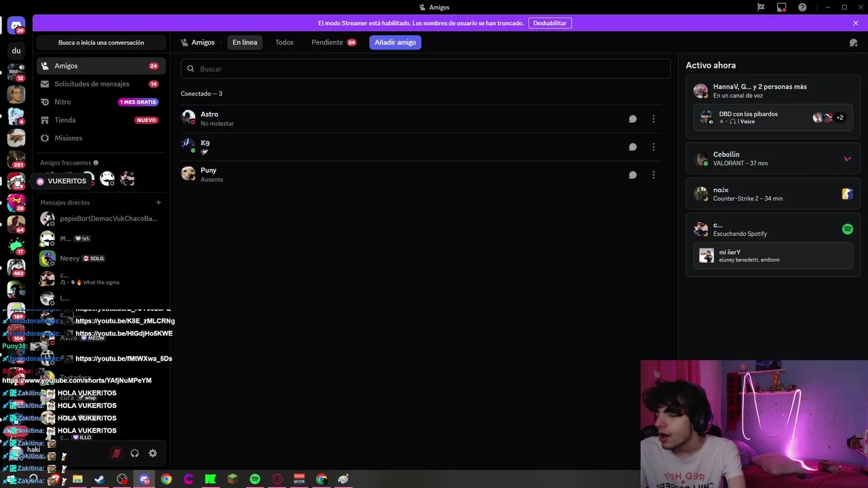Switch to Todos tab
868x488 pixels.
tap(284, 42)
